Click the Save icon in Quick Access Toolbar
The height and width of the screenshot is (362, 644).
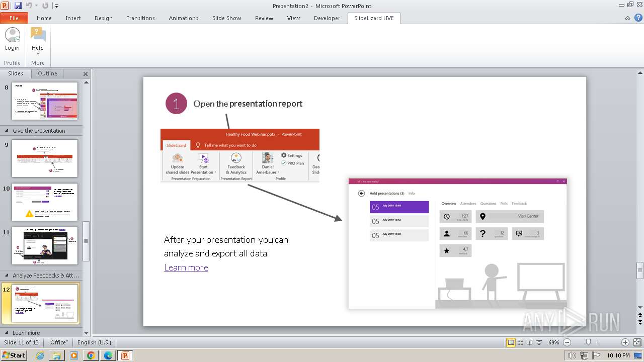point(18,6)
